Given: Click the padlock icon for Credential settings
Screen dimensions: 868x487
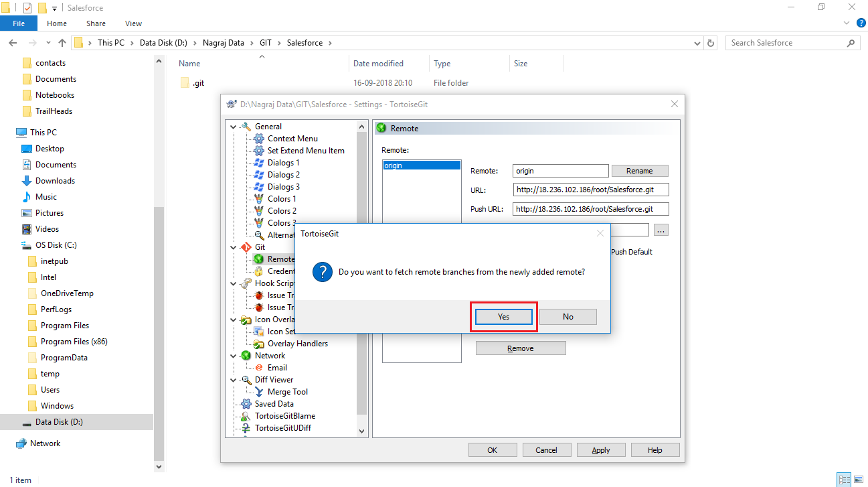Looking at the screenshot, I should [259, 271].
